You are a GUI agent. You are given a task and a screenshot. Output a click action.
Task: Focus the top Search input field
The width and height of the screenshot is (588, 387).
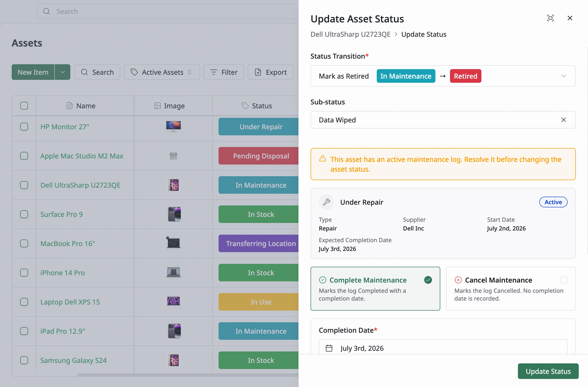(x=168, y=11)
